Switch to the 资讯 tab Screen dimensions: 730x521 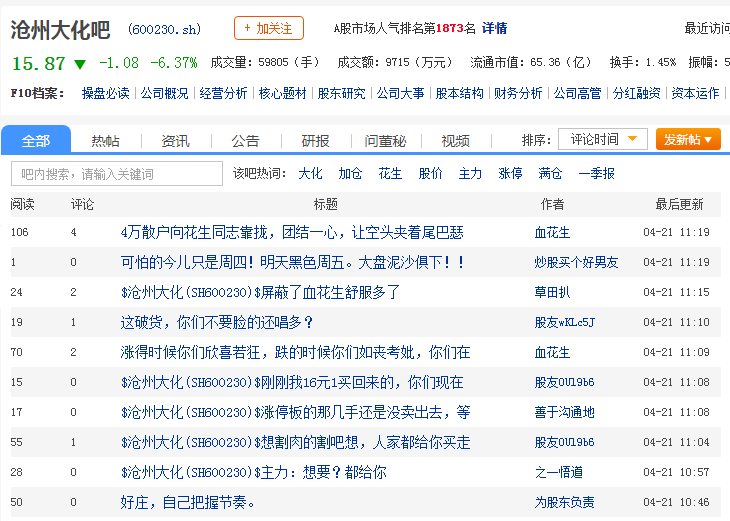[176, 141]
